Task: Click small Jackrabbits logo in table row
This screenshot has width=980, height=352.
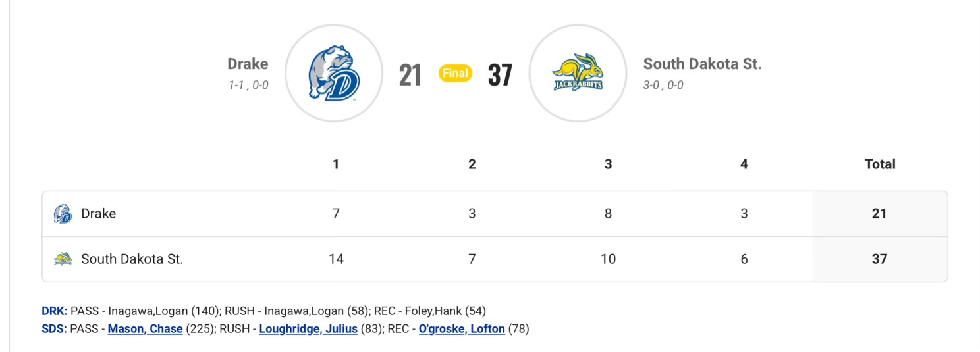Action: [x=63, y=259]
